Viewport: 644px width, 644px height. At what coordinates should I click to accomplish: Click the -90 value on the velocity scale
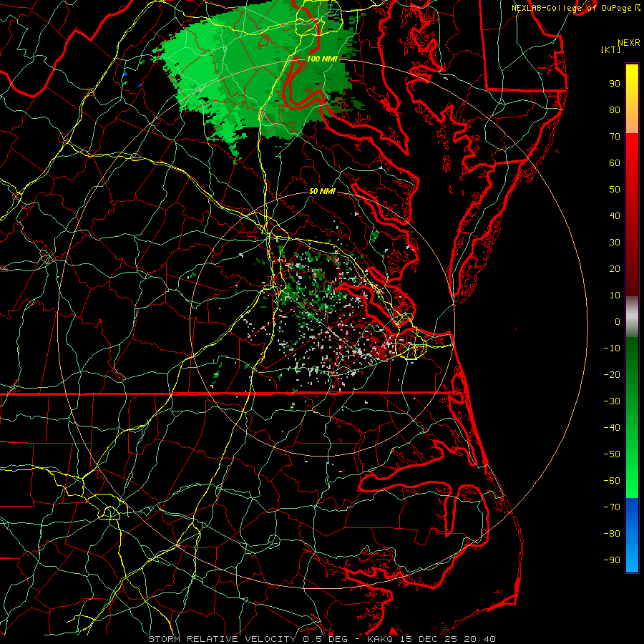coord(612,560)
